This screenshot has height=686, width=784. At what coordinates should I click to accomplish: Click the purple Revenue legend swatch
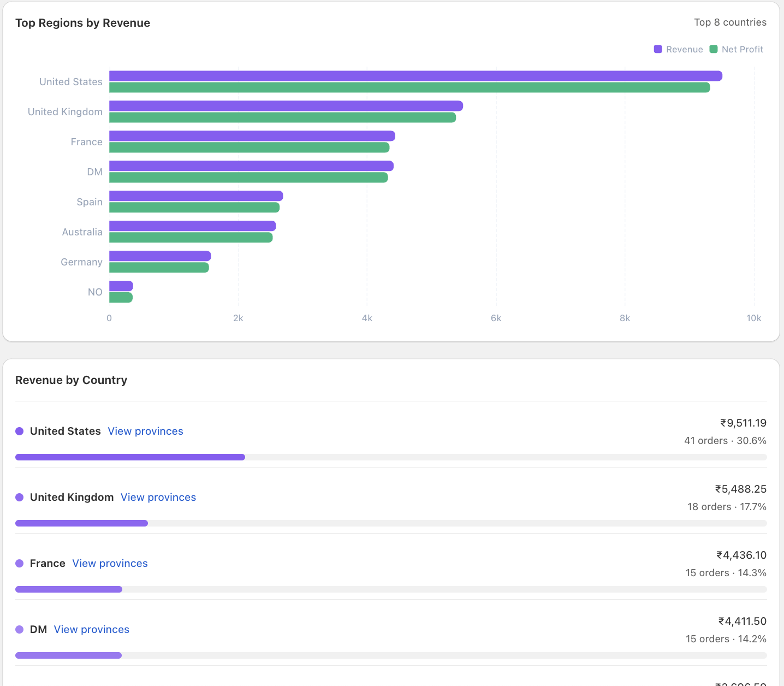pos(658,49)
